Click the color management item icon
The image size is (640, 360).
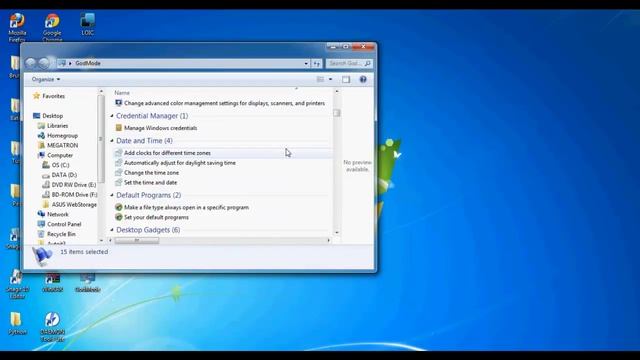point(118,103)
